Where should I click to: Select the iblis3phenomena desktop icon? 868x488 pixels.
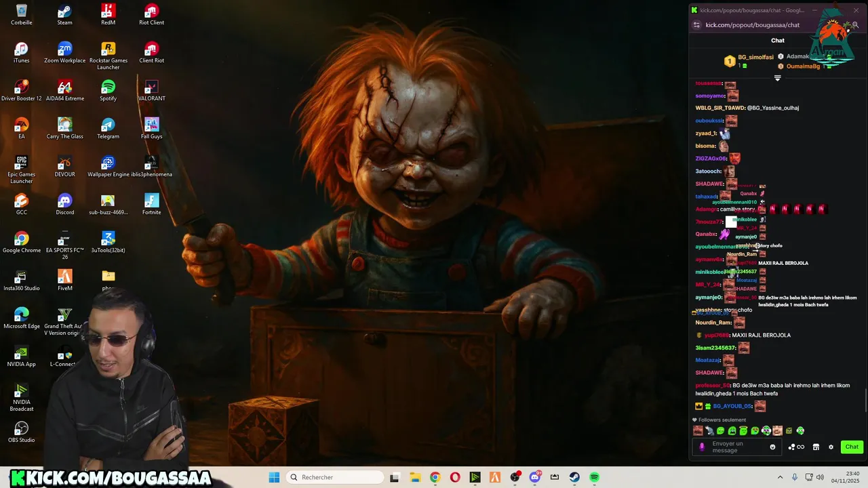point(151,167)
